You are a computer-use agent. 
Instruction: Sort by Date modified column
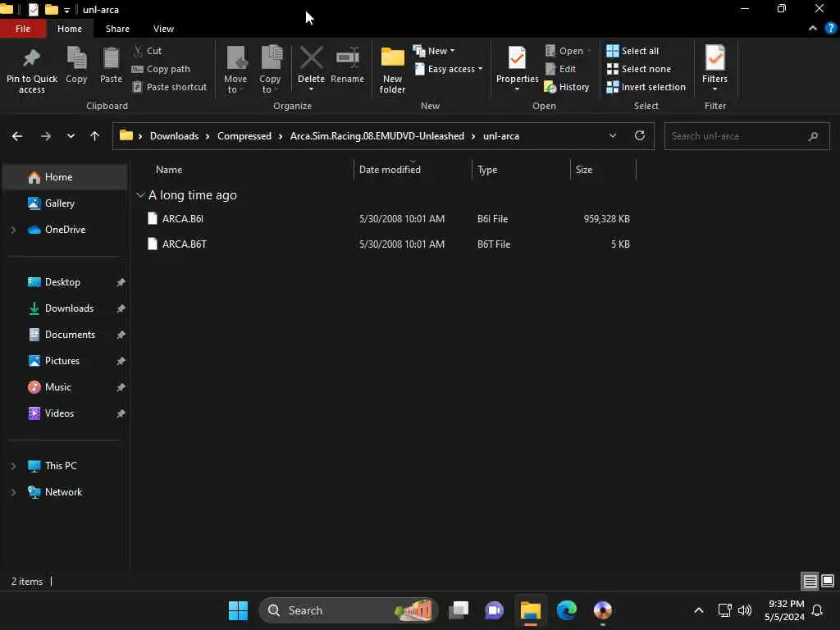pos(390,170)
